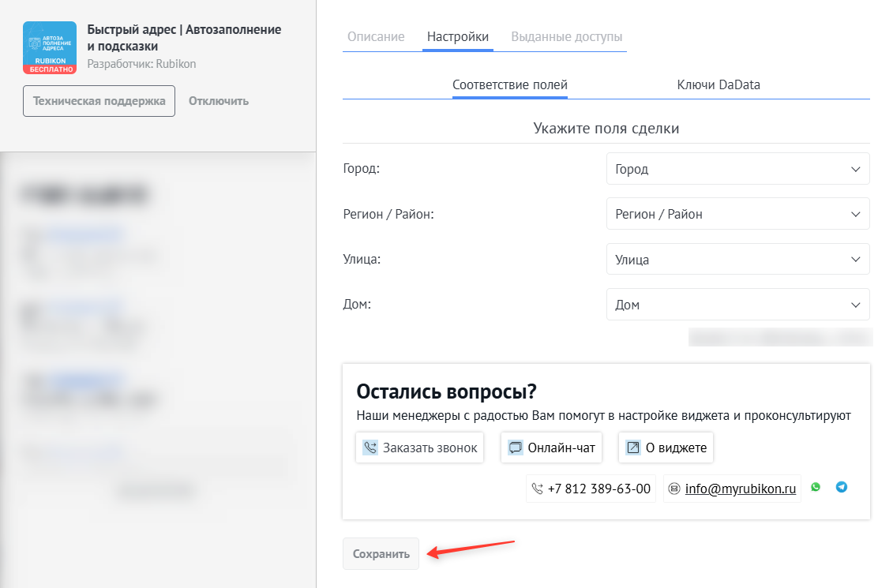
Task: Click the Город: field label
Action: [361, 168]
